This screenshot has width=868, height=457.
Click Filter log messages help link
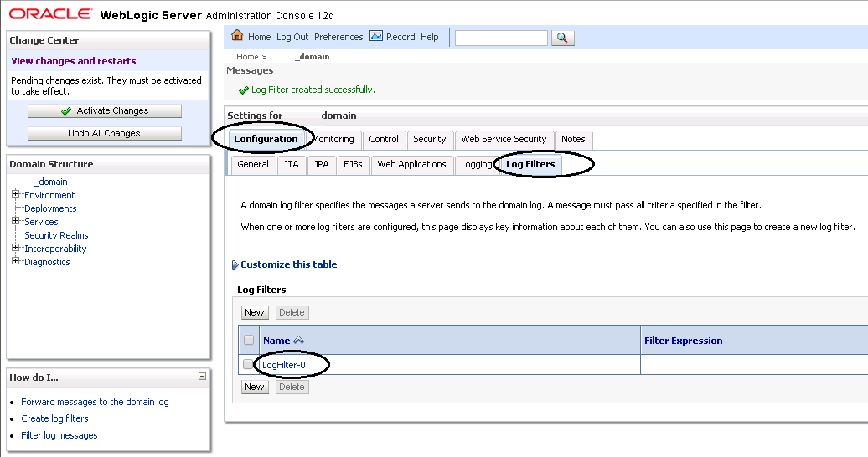pos(59,435)
